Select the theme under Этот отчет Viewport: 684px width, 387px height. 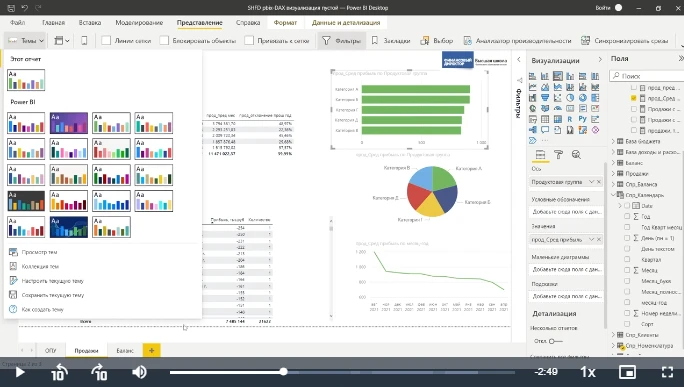point(26,80)
